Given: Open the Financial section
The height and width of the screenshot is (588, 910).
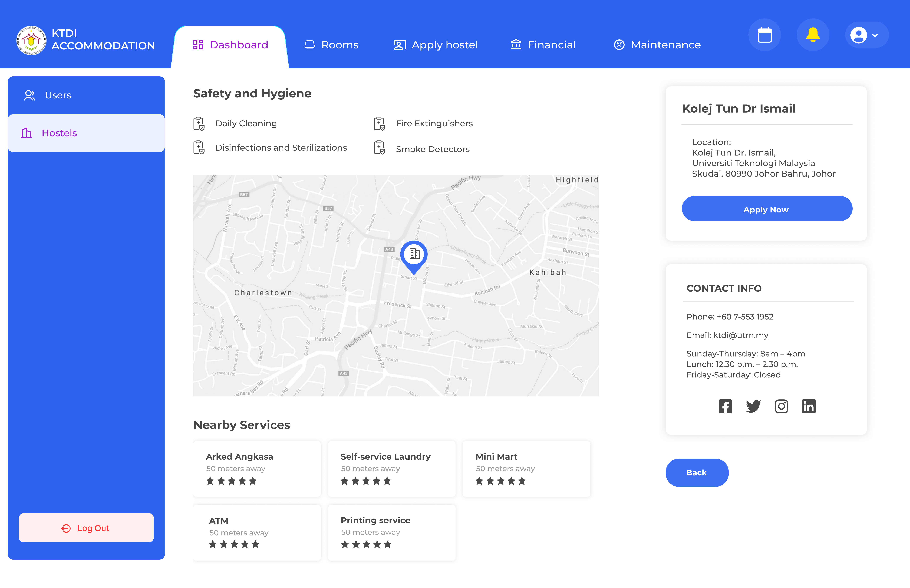Looking at the screenshot, I should click(x=543, y=45).
